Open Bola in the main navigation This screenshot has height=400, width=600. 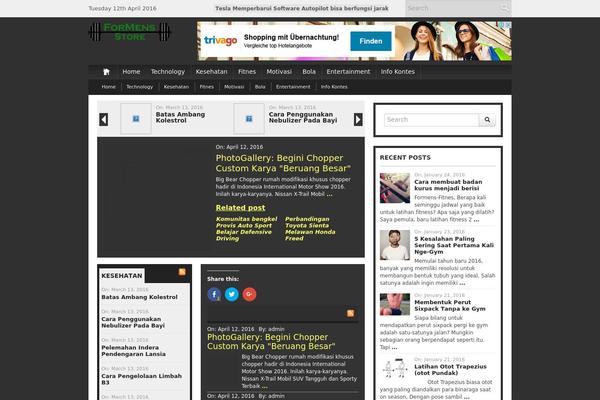[309, 72]
